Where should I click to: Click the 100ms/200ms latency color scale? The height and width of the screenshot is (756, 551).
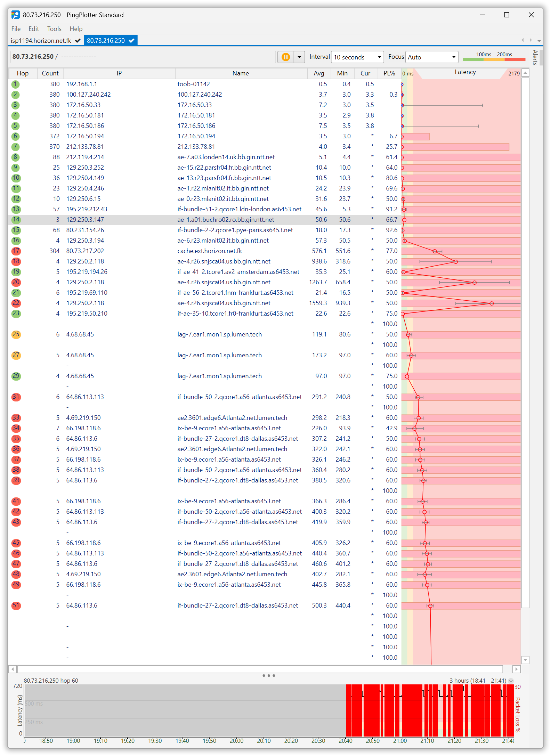494,57
